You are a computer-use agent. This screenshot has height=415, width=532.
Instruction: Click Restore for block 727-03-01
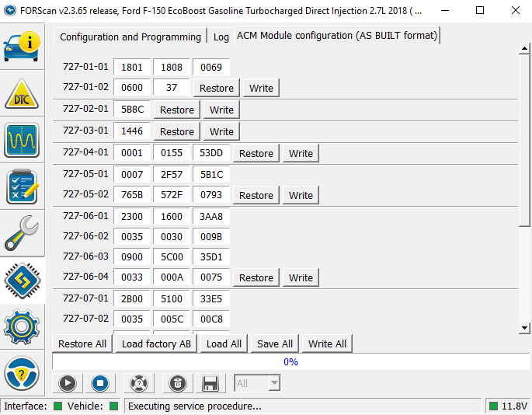177,131
